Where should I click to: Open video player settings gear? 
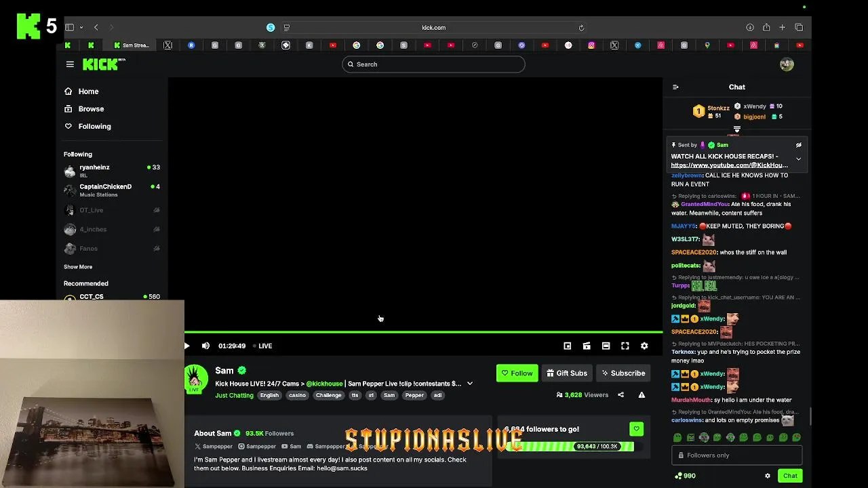tap(644, 346)
